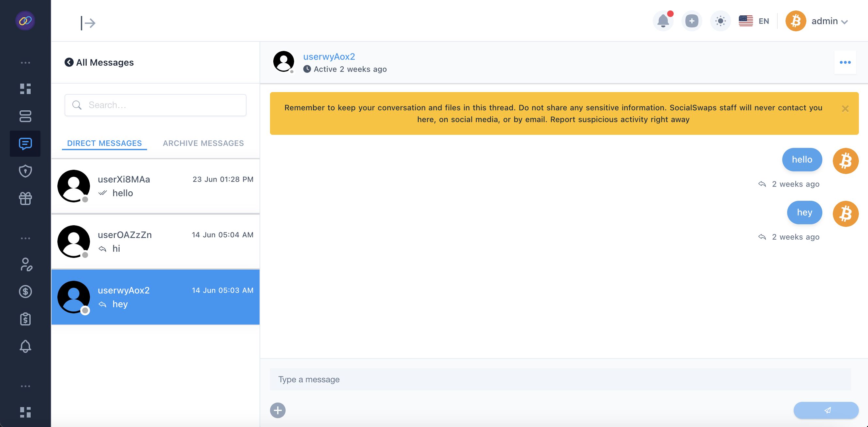Click the magnifier icon in search box

click(77, 105)
